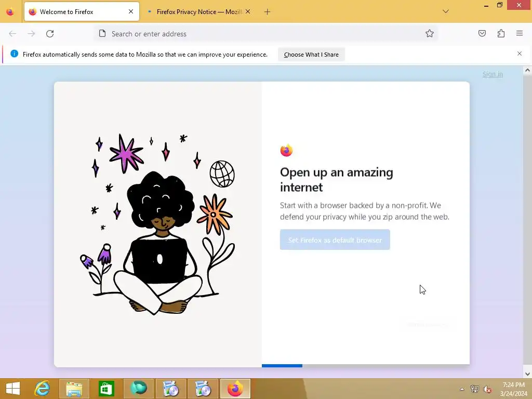The height and width of the screenshot is (399, 532).
Task: Open the Extensions puzzle icon
Action: coord(501,33)
